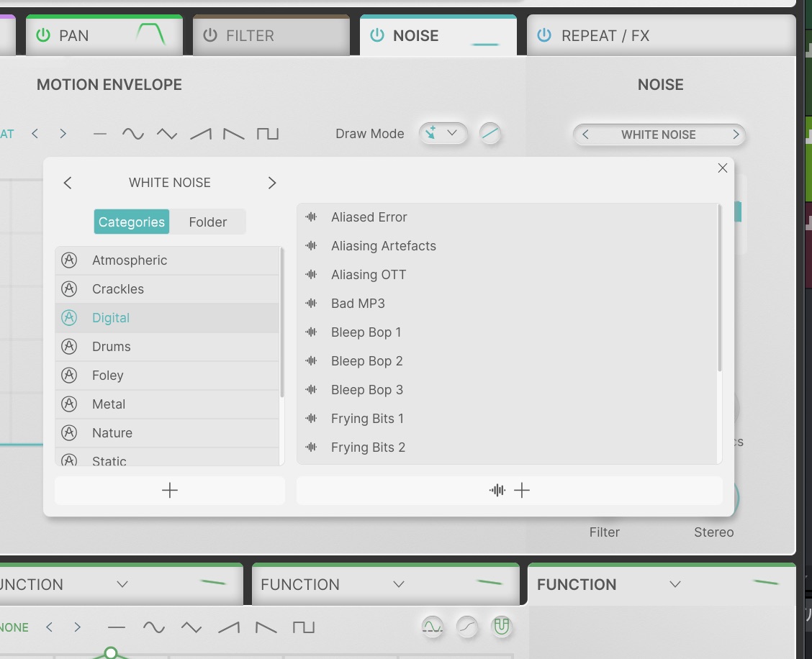Open the NOISE module tab
This screenshot has height=659, width=812.
point(415,35)
